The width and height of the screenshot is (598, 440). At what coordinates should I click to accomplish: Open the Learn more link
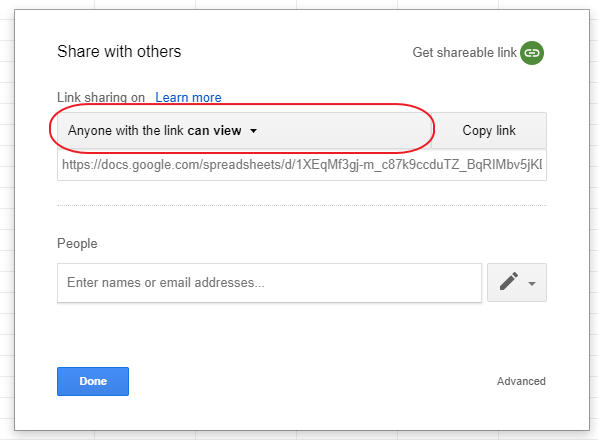click(x=188, y=98)
